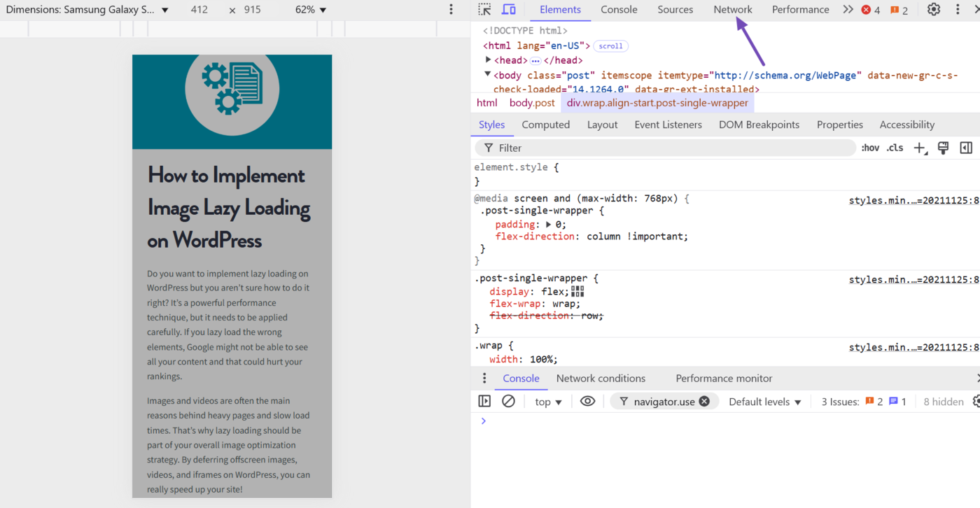Show the console sidebar panel icon
Screen dimensions: 980x508
point(484,402)
